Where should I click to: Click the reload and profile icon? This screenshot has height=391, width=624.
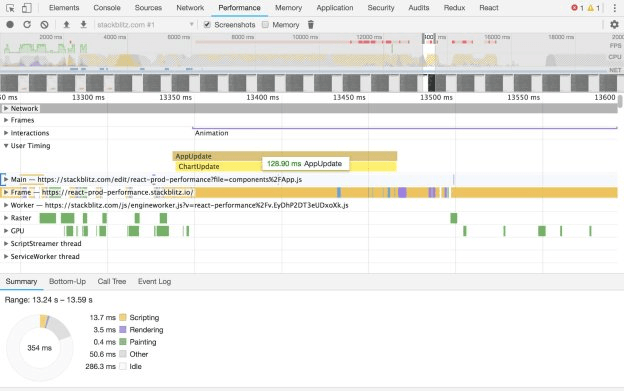pyautogui.click(x=27, y=25)
